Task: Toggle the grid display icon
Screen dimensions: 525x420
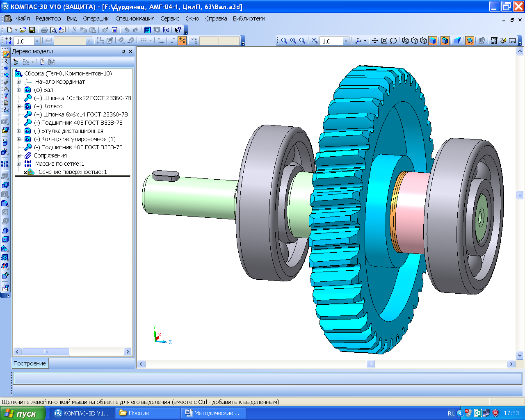Action: pyautogui.click(x=144, y=41)
